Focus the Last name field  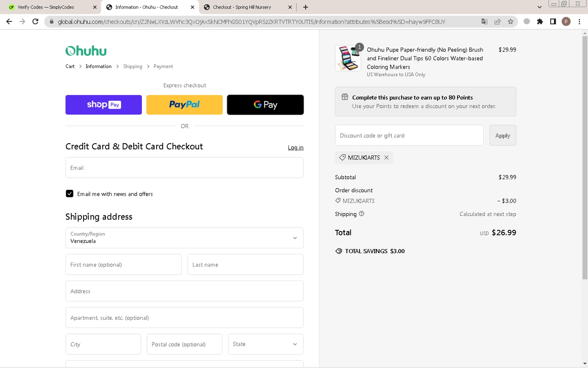coord(245,264)
